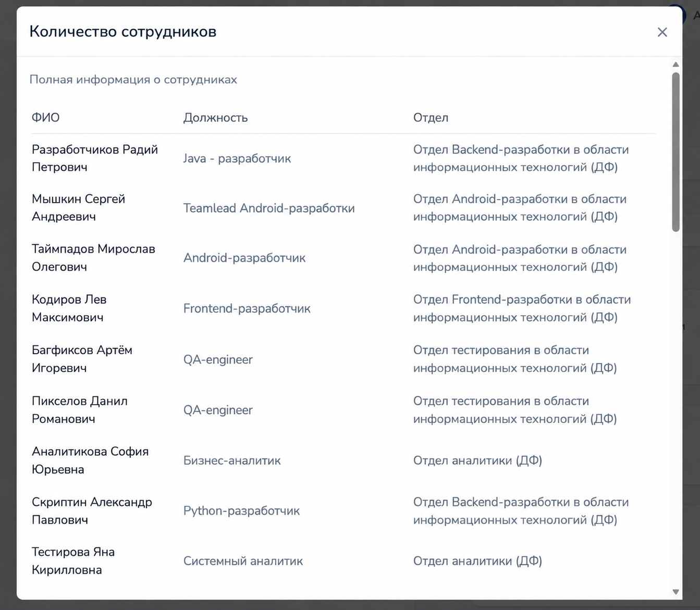Select employee Пикселов Данил Романович
This screenshot has height=610, width=700.
pos(80,410)
